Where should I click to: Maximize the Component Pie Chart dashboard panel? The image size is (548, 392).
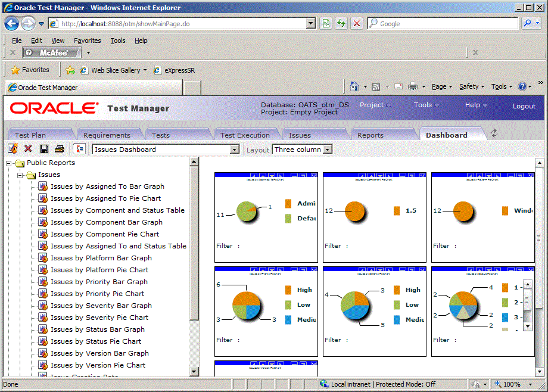[x=412, y=175]
